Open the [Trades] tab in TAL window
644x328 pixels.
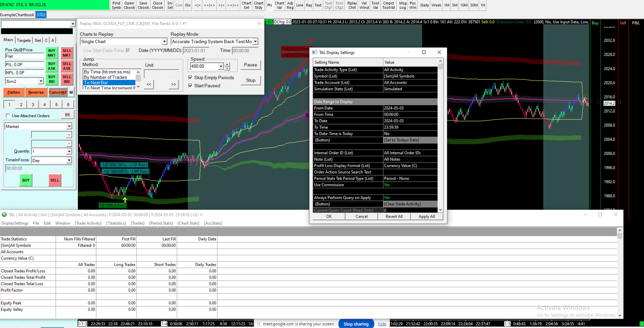[137, 223]
